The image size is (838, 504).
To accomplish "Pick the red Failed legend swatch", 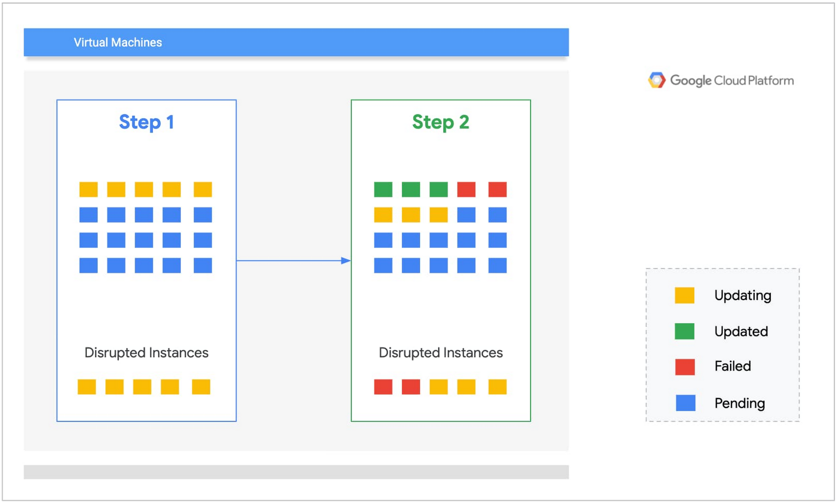I will click(684, 367).
